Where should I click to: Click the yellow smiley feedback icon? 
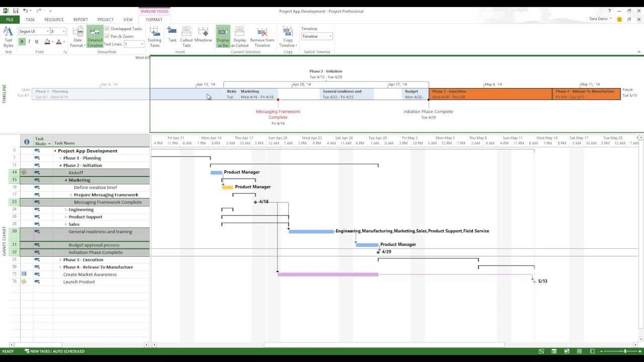(619, 19)
